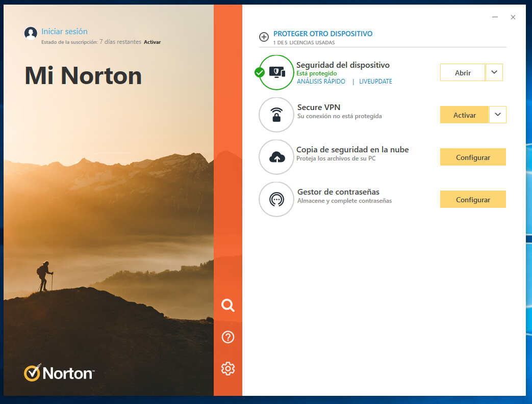Click '7 días restantes' subscription text

[x=120, y=42]
